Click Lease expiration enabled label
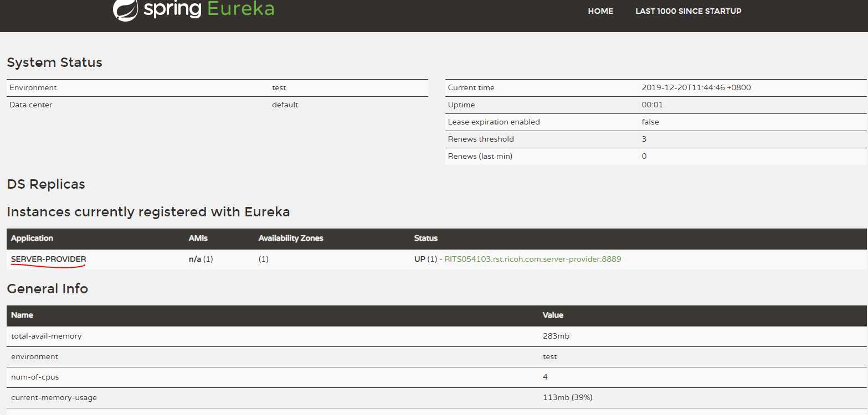868x415 pixels. coord(494,122)
